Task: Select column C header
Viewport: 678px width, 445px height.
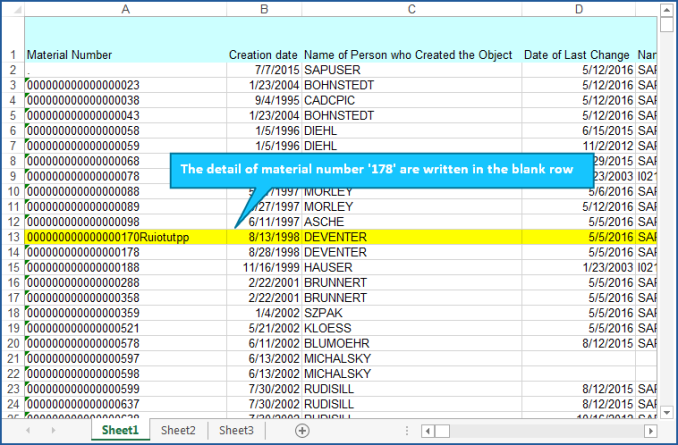Action: 412,9
